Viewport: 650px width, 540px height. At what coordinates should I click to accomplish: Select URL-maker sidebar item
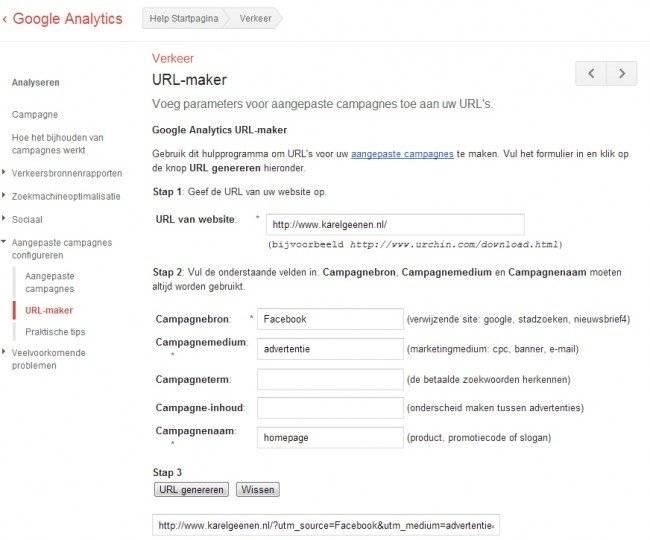pos(49,310)
